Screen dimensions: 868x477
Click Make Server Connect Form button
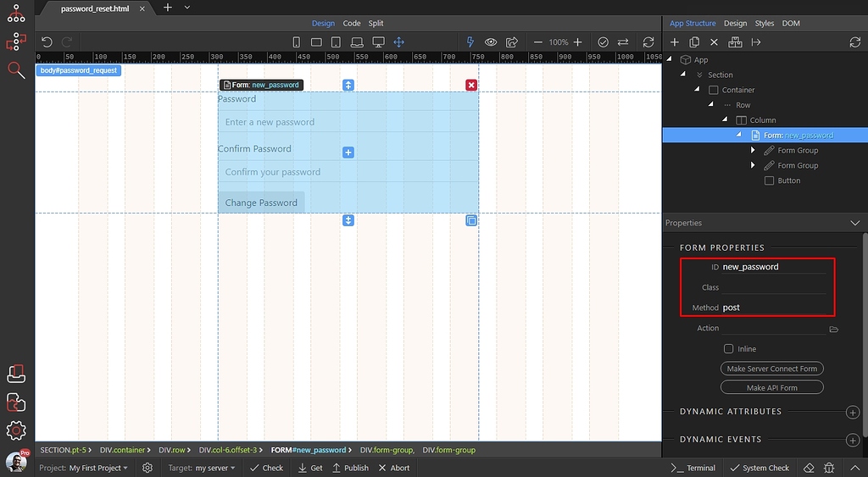pos(771,369)
